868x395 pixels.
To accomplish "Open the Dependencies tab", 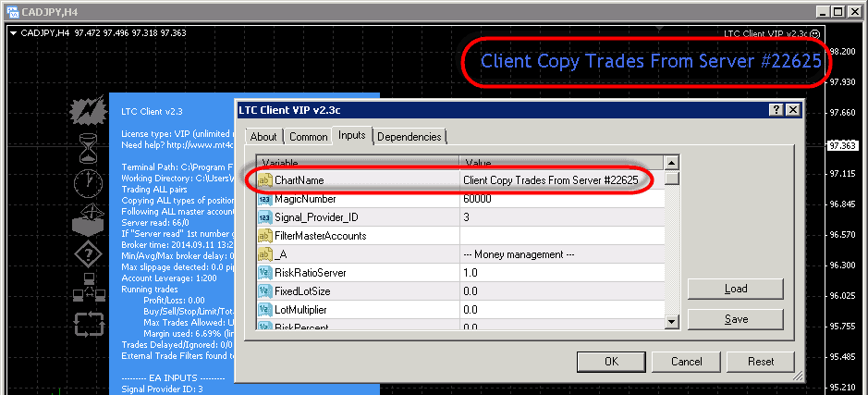I will pyautogui.click(x=410, y=137).
